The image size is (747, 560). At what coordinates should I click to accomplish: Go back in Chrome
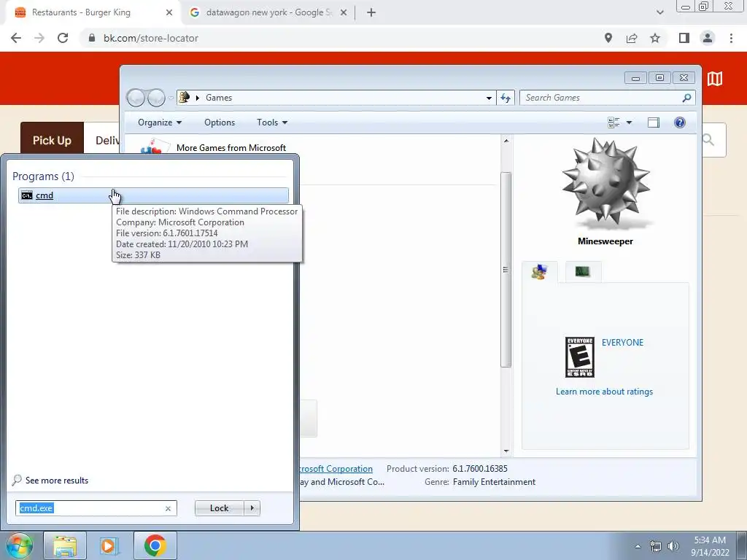[16, 38]
